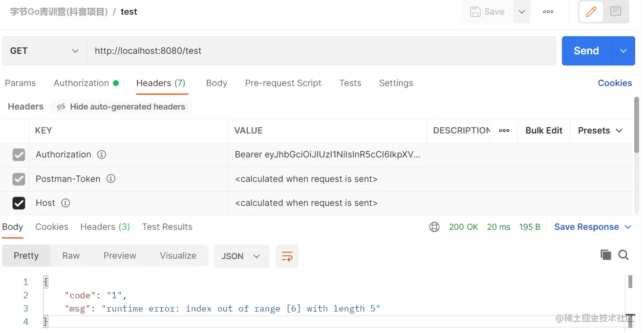Send the request
The width and height of the screenshot is (644, 333).
pos(586,51)
